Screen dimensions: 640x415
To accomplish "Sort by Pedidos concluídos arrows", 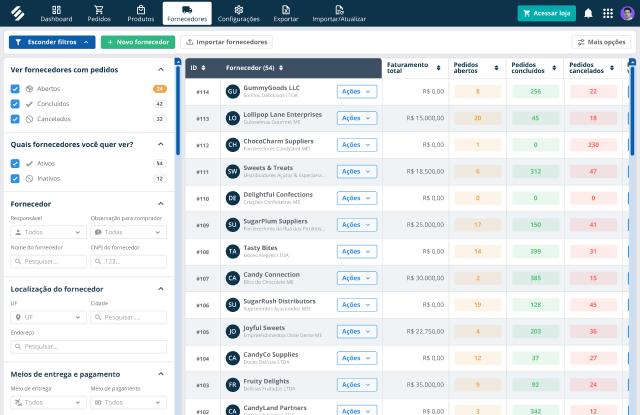I will click(x=554, y=68).
